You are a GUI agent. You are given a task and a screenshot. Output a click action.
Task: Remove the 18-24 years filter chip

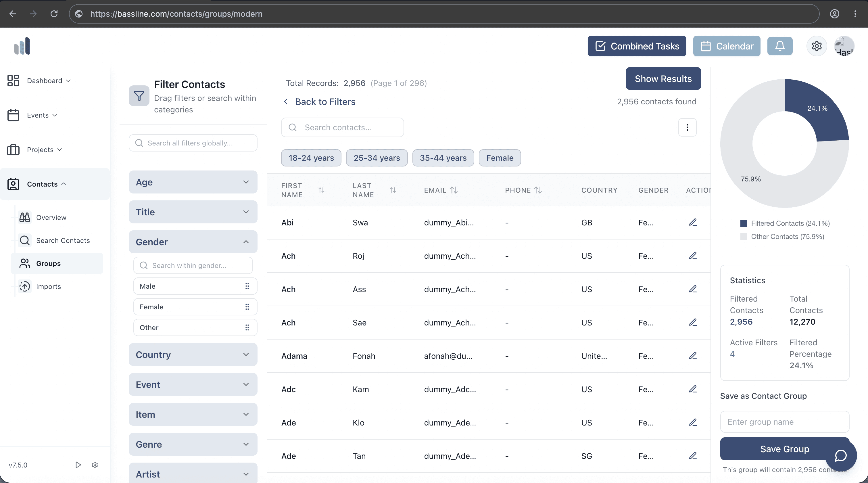(311, 158)
